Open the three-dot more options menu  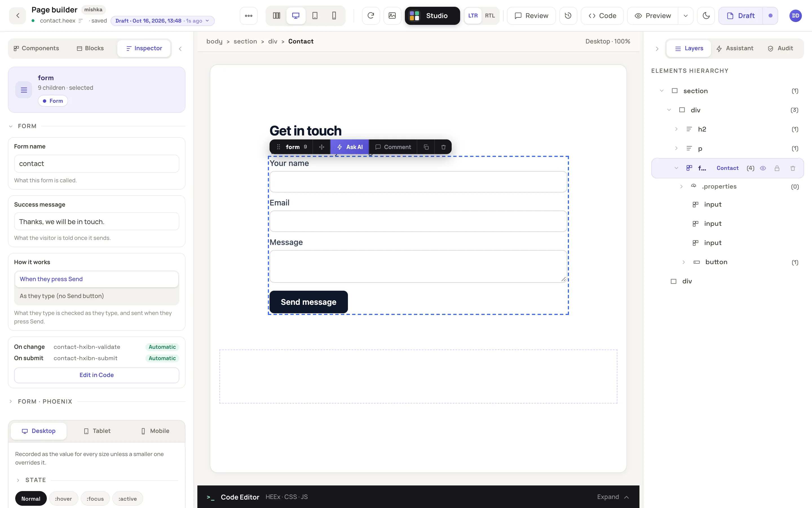(249, 16)
